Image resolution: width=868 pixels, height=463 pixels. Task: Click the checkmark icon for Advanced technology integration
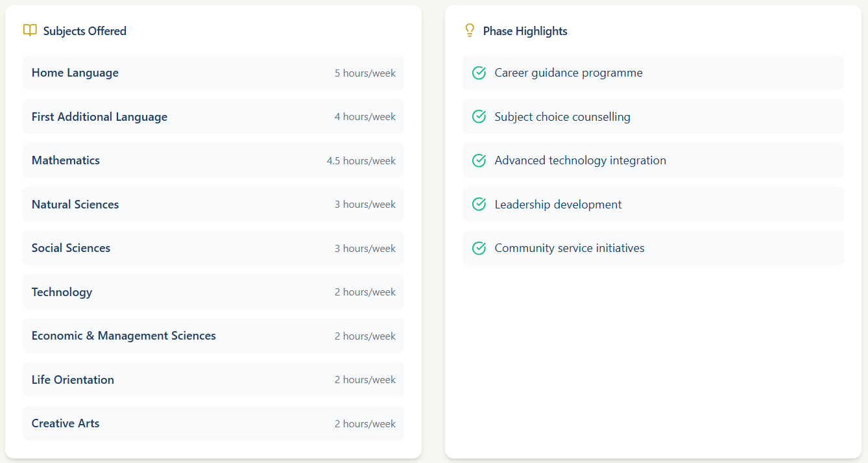tap(479, 160)
